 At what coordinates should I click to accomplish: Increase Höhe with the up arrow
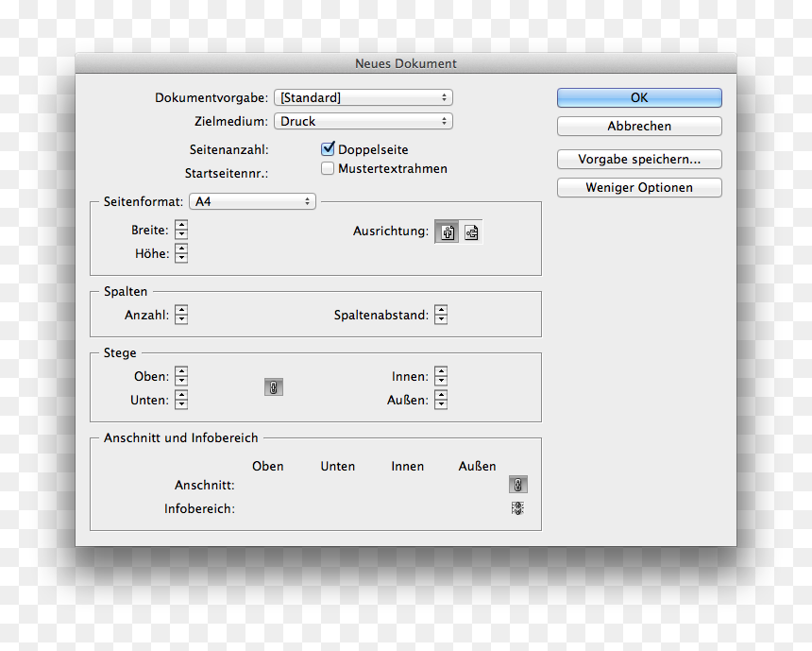point(181,248)
